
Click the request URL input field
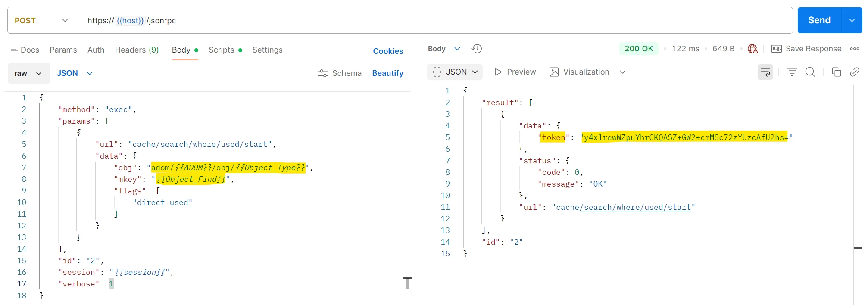click(x=435, y=20)
